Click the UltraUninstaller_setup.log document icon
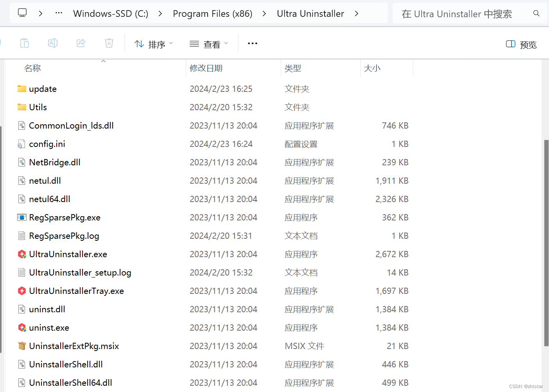This screenshot has height=392, width=549. 22,272
